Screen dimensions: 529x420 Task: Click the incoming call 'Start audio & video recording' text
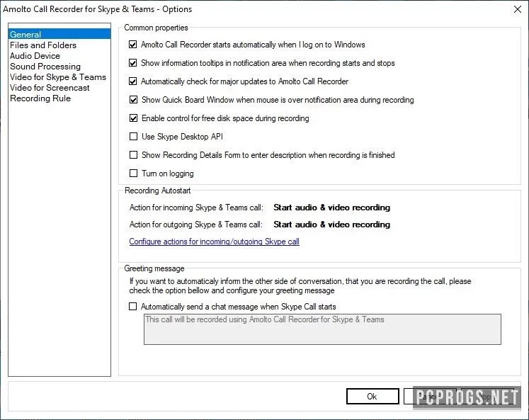point(331,208)
